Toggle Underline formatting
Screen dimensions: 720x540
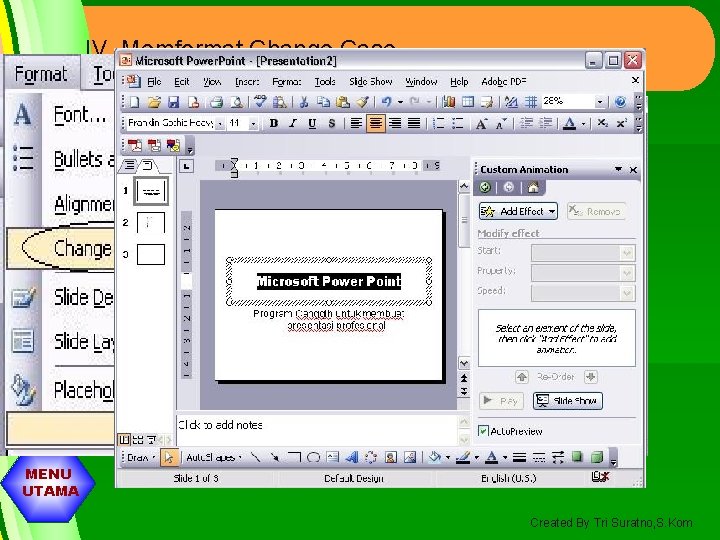pos(312,123)
